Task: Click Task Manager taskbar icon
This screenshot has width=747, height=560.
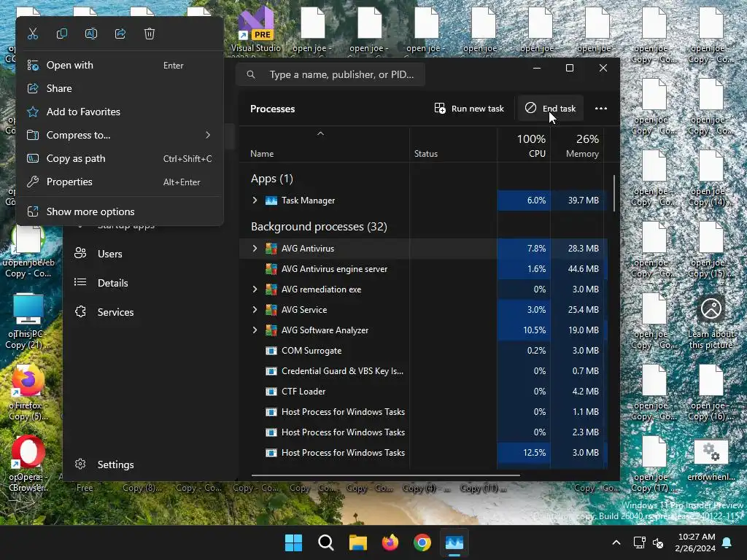Action: (x=454, y=542)
